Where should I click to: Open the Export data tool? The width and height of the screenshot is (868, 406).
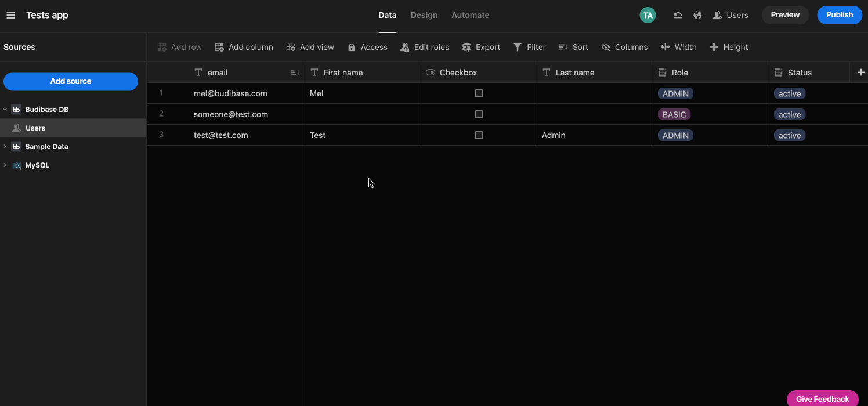point(481,47)
